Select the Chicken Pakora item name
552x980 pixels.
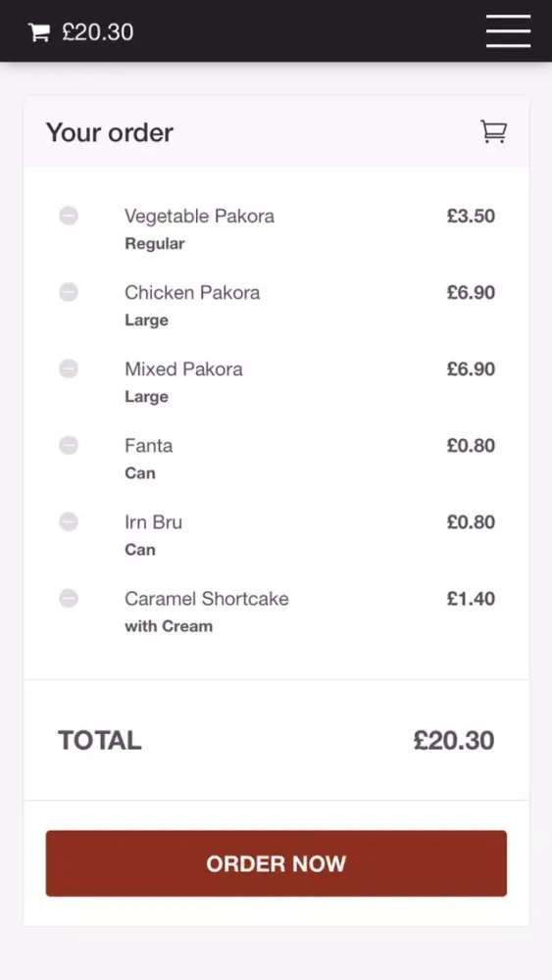[x=192, y=292]
